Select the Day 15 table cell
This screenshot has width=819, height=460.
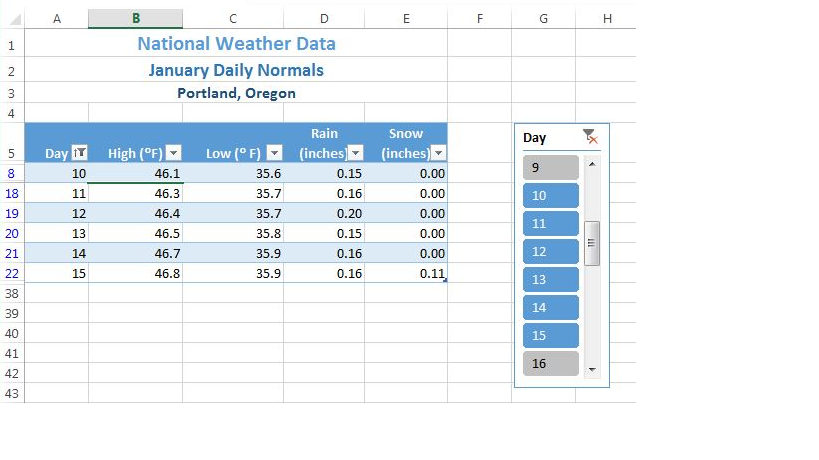point(57,273)
